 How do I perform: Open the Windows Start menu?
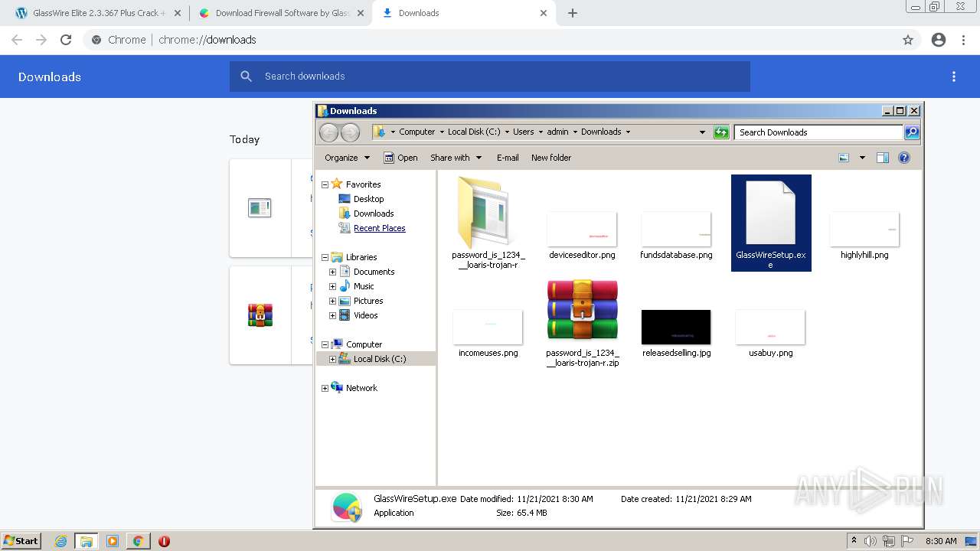coord(21,540)
